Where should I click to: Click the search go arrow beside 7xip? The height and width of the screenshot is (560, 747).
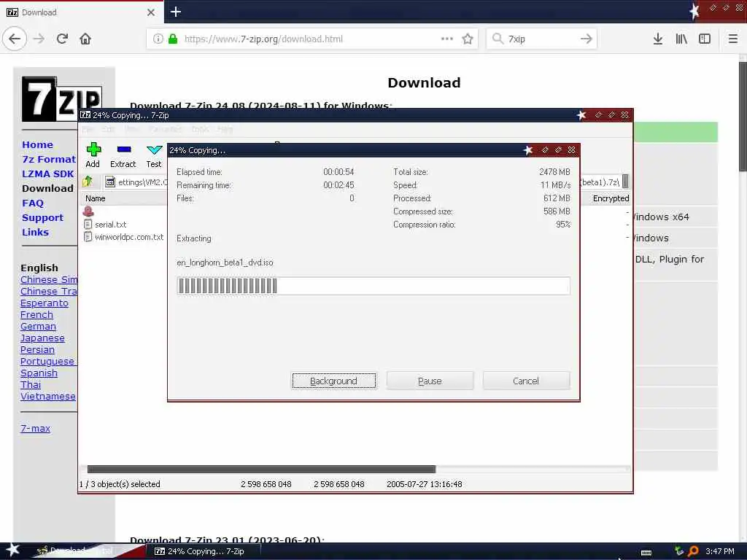586,39
